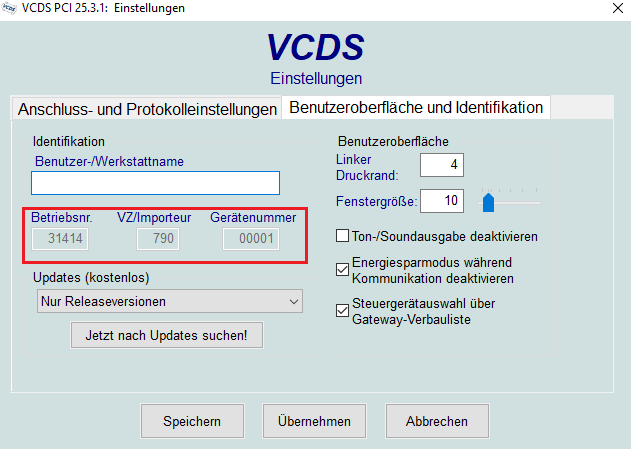631x449 pixels.
Task: Click the VZ/Importeur field showing 790
Action: click(x=158, y=239)
